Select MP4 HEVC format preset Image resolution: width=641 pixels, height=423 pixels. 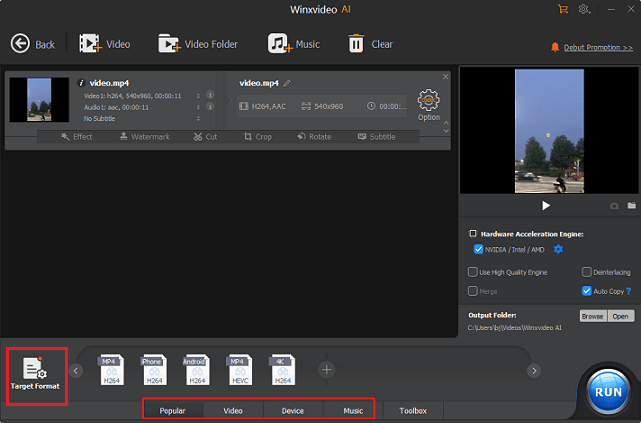[x=240, y=370]
